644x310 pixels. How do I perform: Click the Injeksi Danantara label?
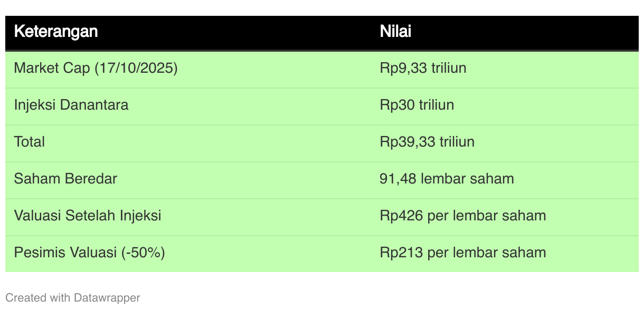pyautogui.click(x=71, y=105)
